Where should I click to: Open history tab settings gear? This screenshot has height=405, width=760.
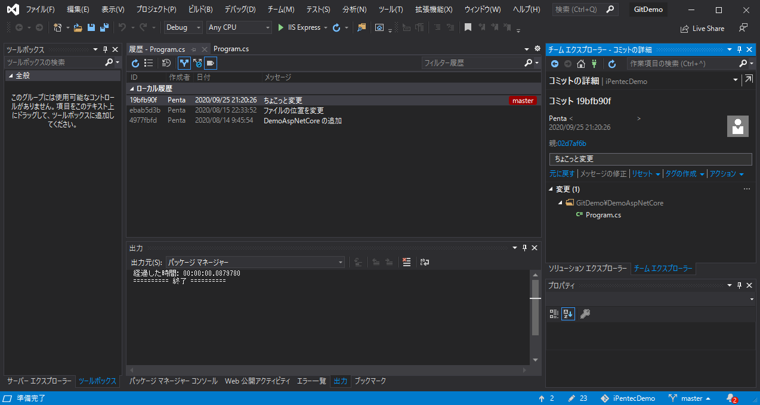537,49
